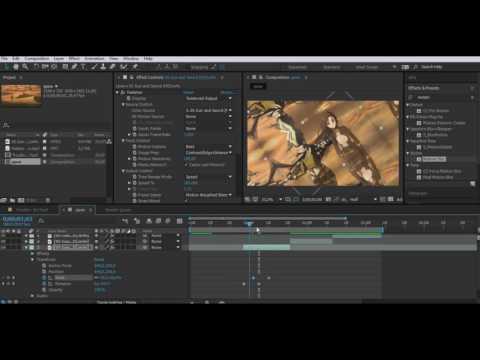The image size is (480, 360).
Task: Open Image Prep Contrast/Edge Enhance dropdown
Action: coord(209,153)
